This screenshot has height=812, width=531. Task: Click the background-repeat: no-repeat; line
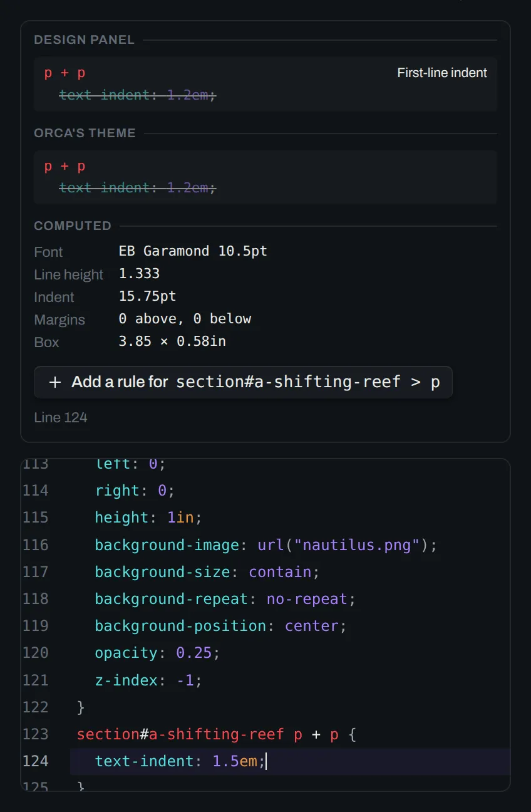pyautogui.click(x=225, y=598)
